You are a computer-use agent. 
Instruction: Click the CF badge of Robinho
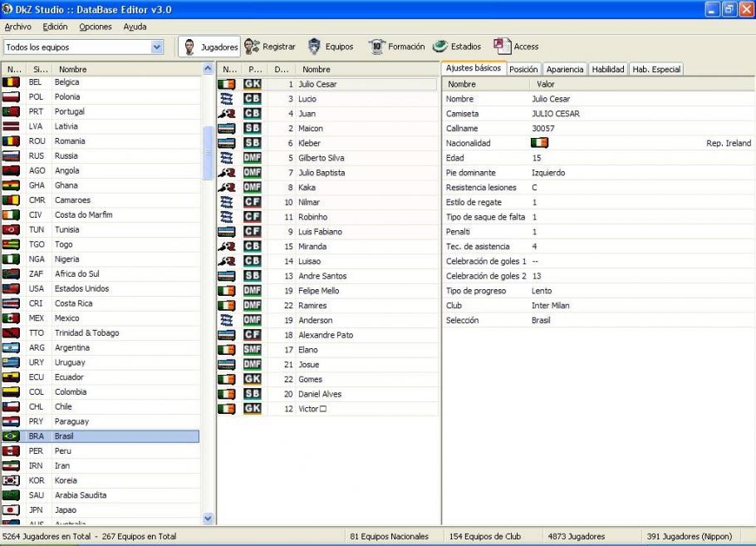[253, 217]
